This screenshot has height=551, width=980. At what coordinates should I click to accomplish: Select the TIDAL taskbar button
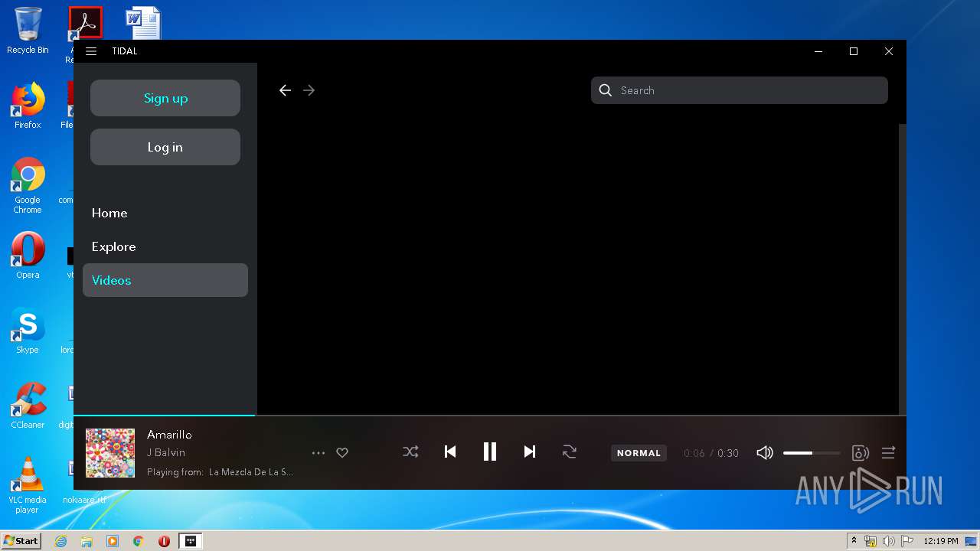coord(191,541)
